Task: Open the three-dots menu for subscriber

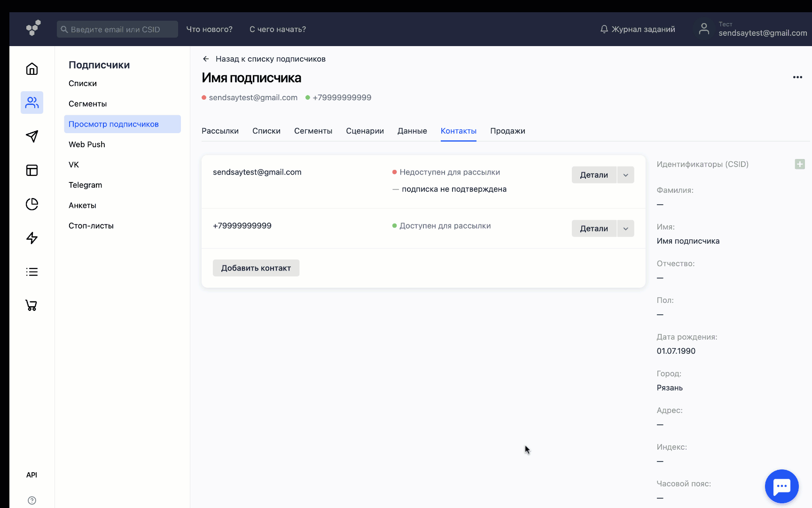Action: 797,77
